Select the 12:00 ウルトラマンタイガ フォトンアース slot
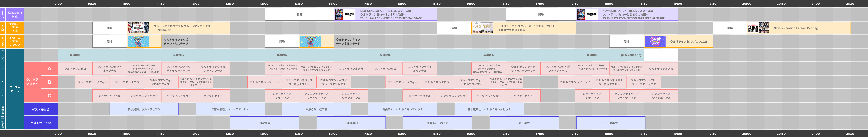 [x=213, y=68]
